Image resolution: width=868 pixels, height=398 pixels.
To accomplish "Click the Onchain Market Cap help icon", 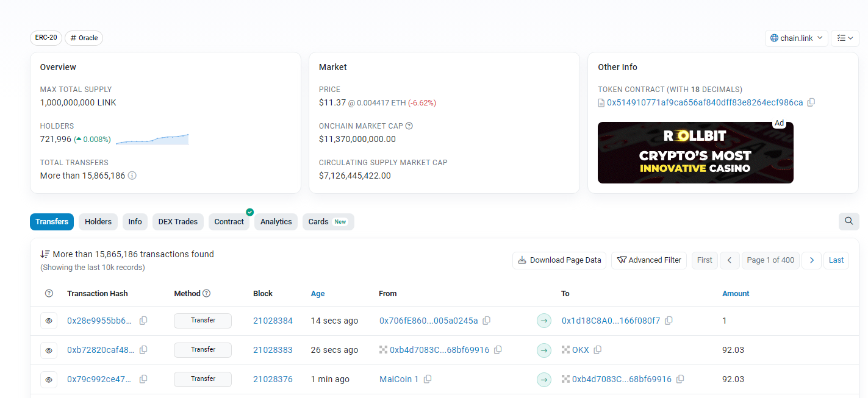I will (x=408, y=126).
